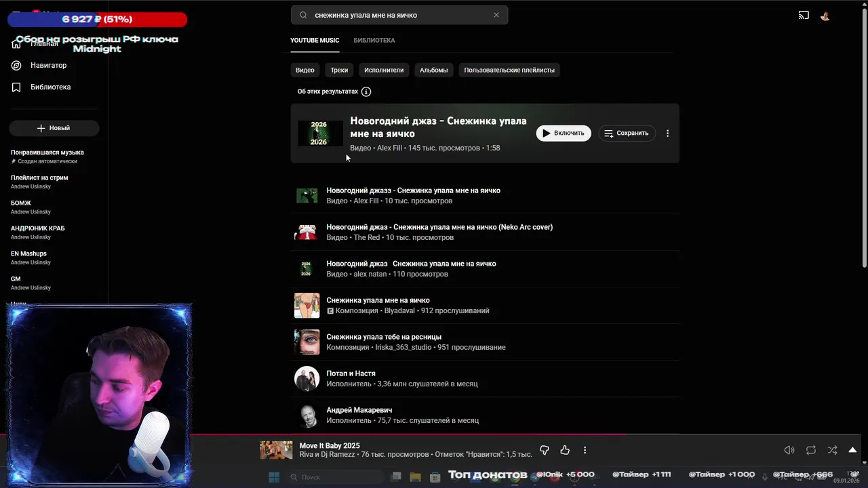Click the player volume speaker icon

point(789,450)
